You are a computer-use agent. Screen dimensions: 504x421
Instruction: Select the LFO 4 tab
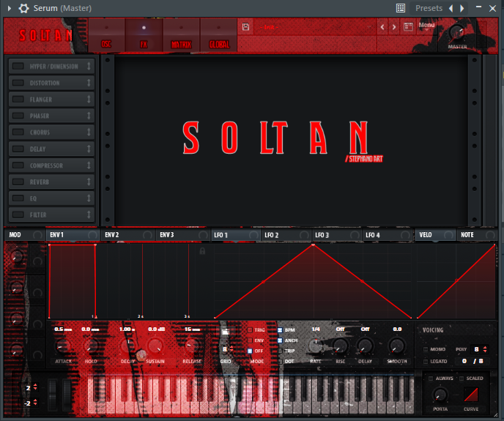(x=386, y=235)
